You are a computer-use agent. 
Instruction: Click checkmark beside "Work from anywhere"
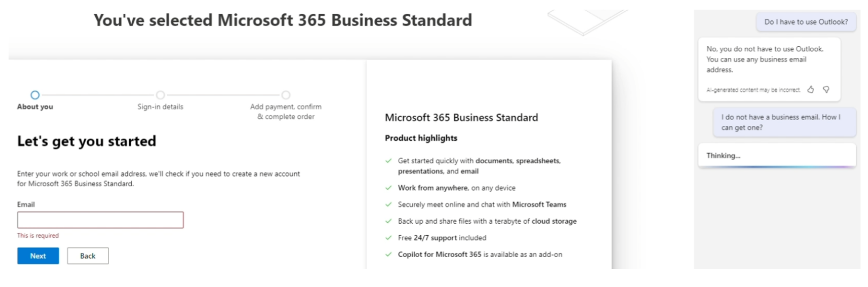(389, 188)
